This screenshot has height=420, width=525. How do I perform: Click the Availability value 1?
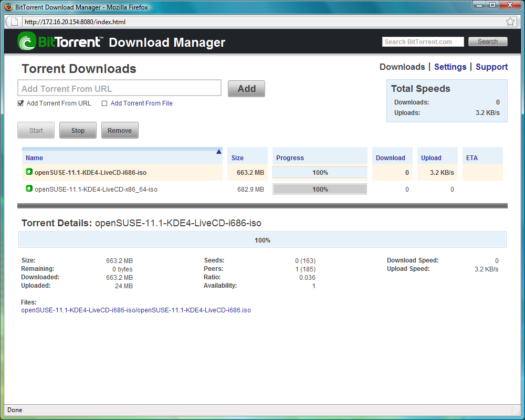(314, 286)
